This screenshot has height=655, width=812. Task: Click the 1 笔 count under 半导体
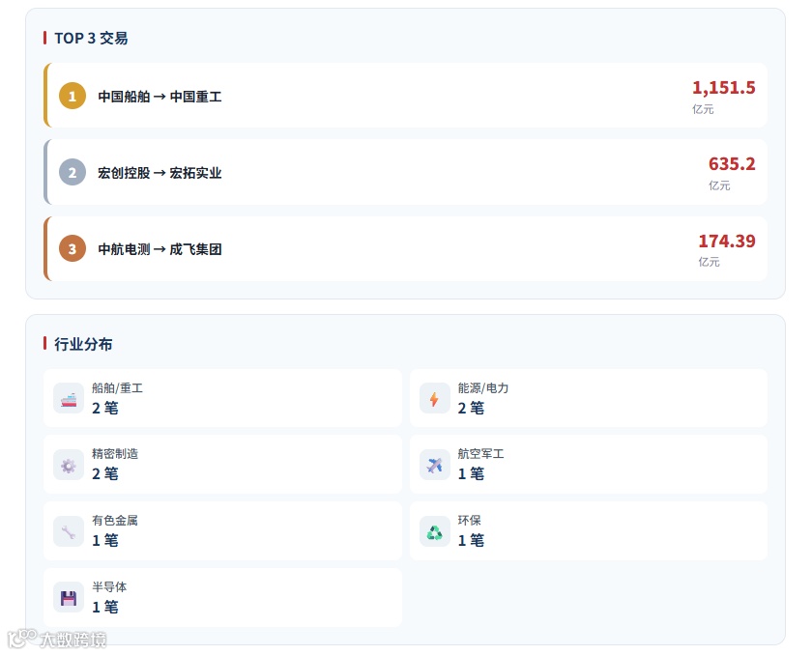click(x=105, y=607)
